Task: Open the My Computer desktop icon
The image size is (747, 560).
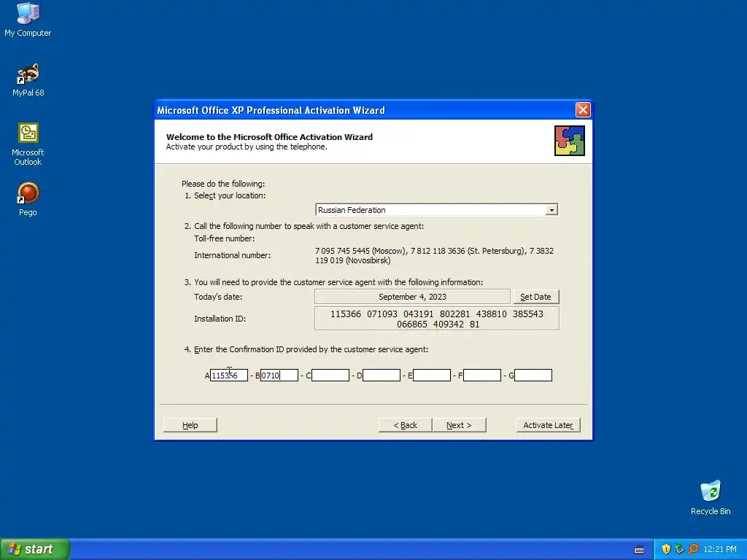Action: [28, 20]
